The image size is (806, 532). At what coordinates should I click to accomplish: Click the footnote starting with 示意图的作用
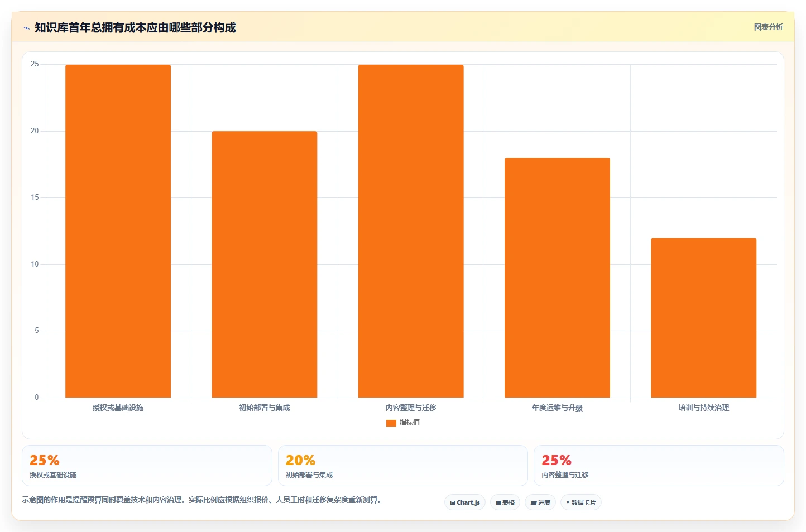point(203,500)
